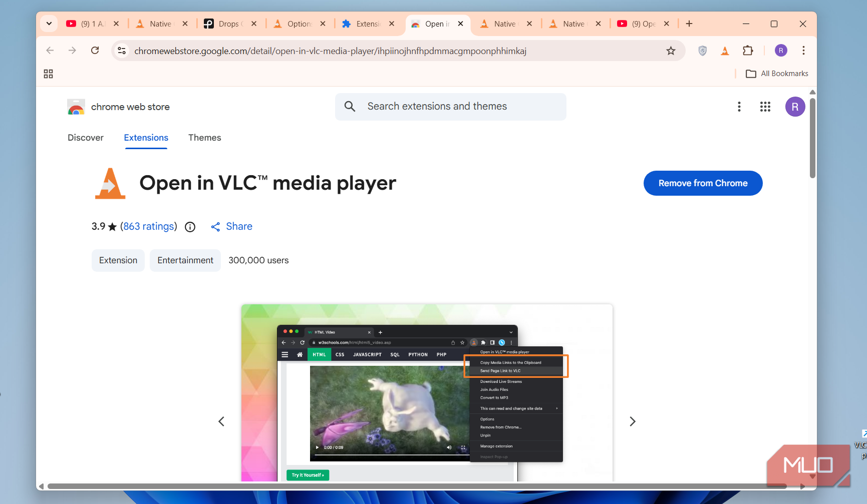
Task: Open the VLC extension icon in toolbar
Action: [x=725, y=51]
